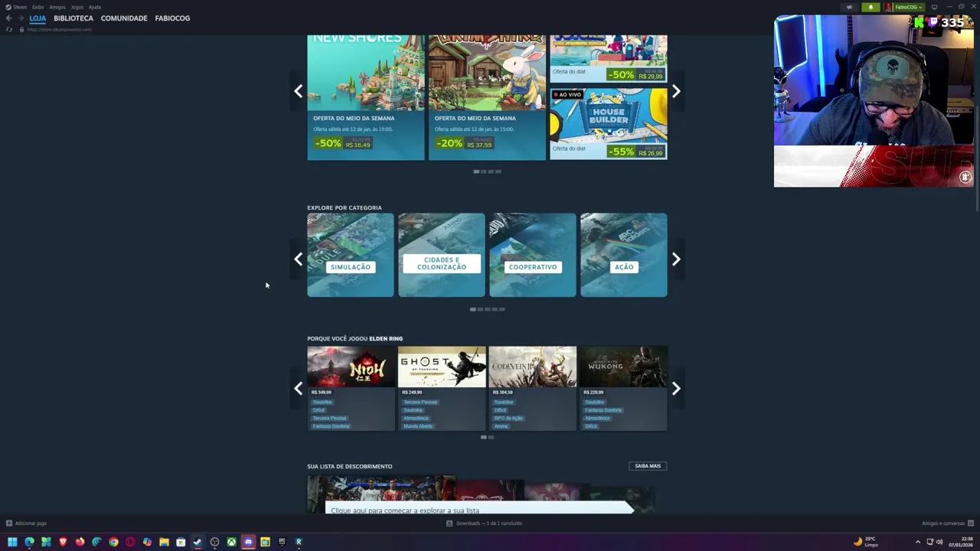The height and width of the screenshot is (551, 980).
Task: Open the Jogos menu
Action: (x=77, y=7)
